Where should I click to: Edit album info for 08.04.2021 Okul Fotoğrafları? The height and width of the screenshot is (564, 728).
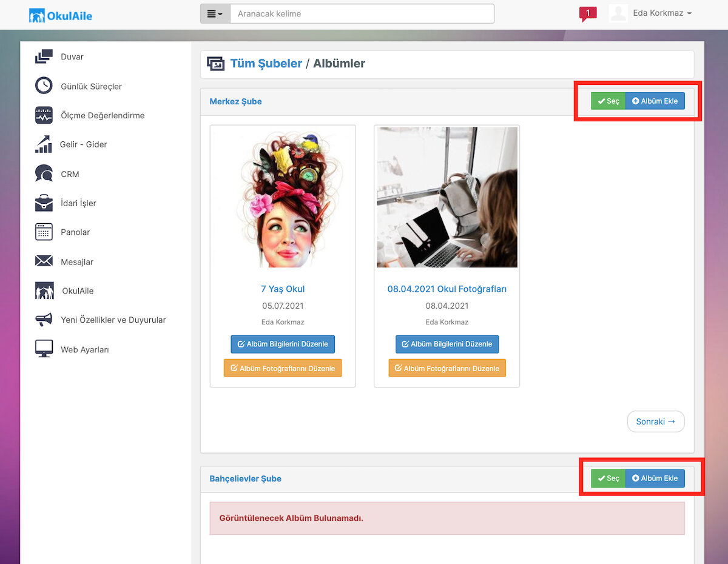(447, 344)
